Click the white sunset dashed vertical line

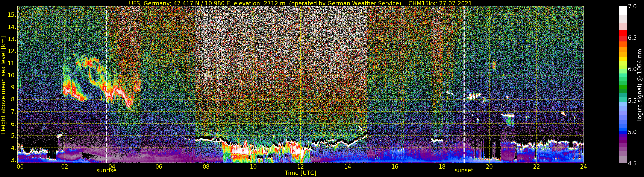464,75
